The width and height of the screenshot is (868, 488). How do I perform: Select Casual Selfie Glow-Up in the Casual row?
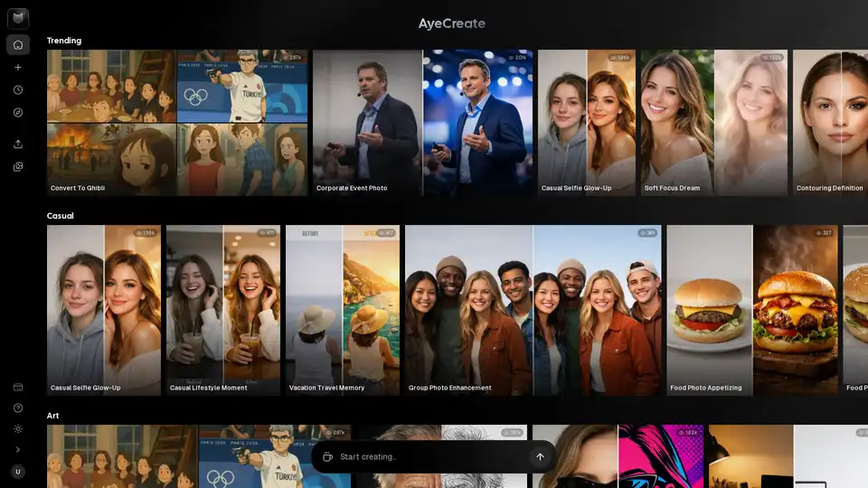click(x=104, y=310)
